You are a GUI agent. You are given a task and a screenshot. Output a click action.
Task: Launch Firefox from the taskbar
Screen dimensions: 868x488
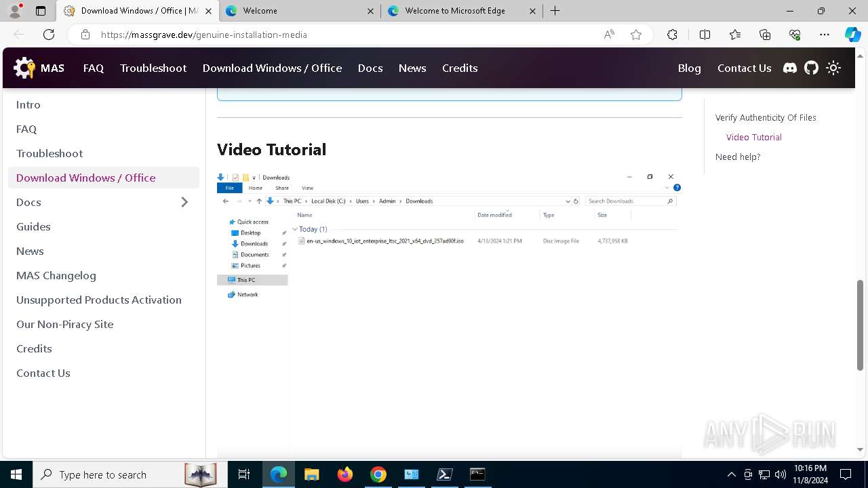pyautogui.click(x=344, y=474)
